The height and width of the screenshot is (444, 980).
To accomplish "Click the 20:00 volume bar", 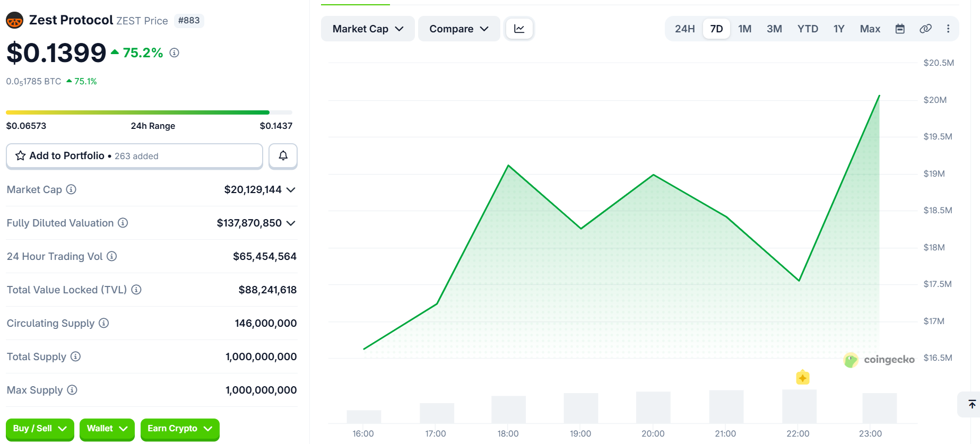I will coord(653,407).
